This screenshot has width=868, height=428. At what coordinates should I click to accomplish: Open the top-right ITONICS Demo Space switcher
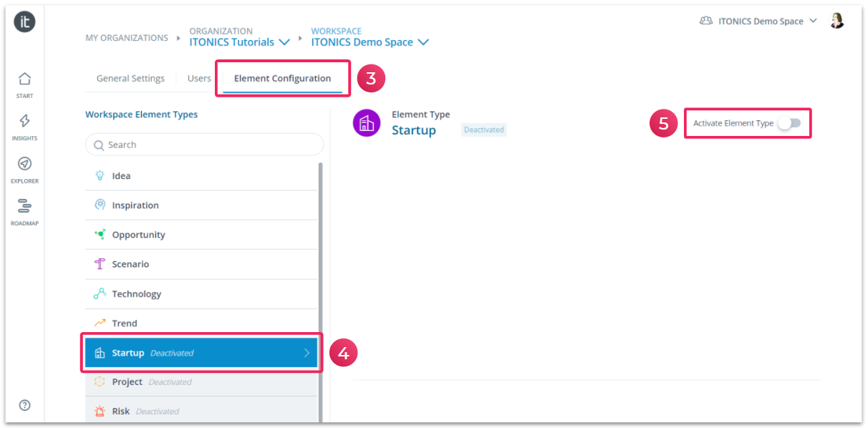[x=758, y=21]
